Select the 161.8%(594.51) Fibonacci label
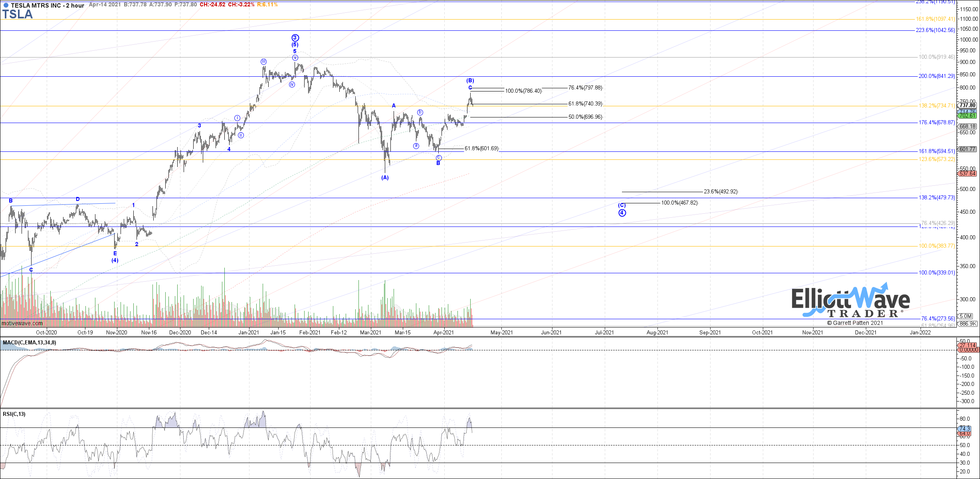 point(937,151)
